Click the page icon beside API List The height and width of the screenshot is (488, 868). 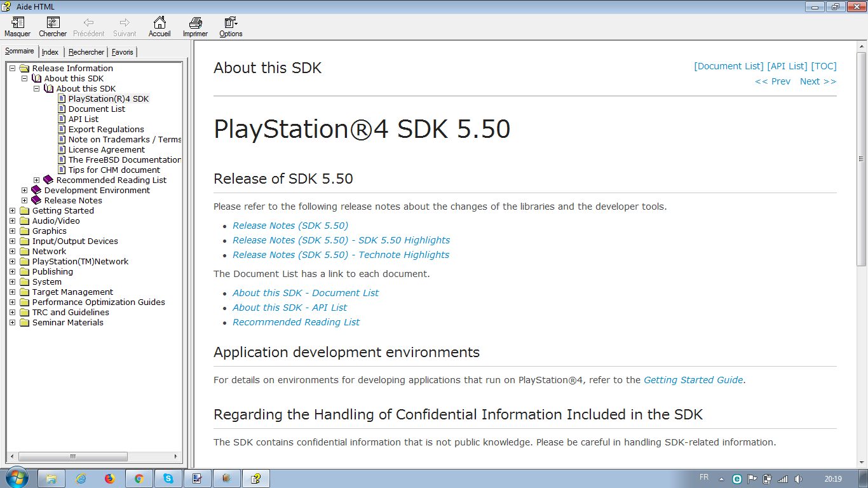coord(62,119)
